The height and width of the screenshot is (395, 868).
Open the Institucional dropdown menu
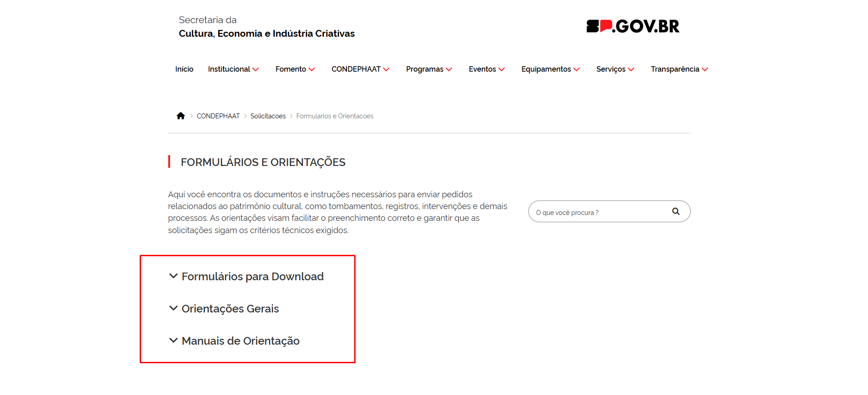(233, 69)
